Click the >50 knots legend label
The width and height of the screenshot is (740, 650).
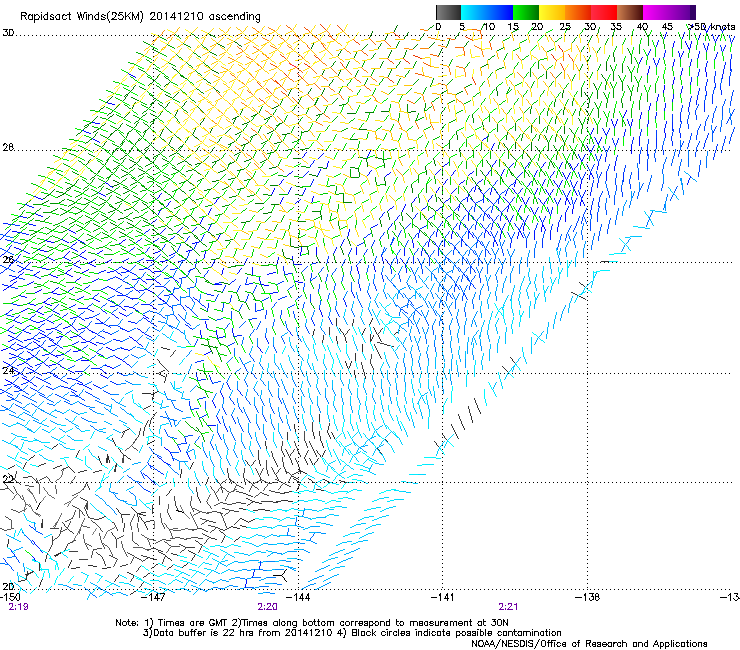pos(712,27)
